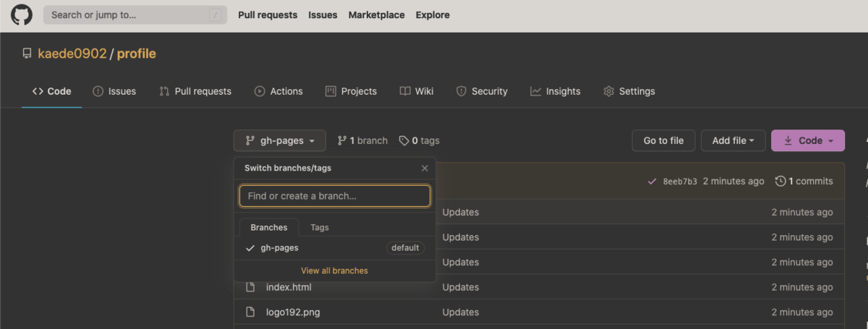Open GitHub home via the Octocat logo
The height and width of the screenshot is (329, 868).
[x=21, y=14]
